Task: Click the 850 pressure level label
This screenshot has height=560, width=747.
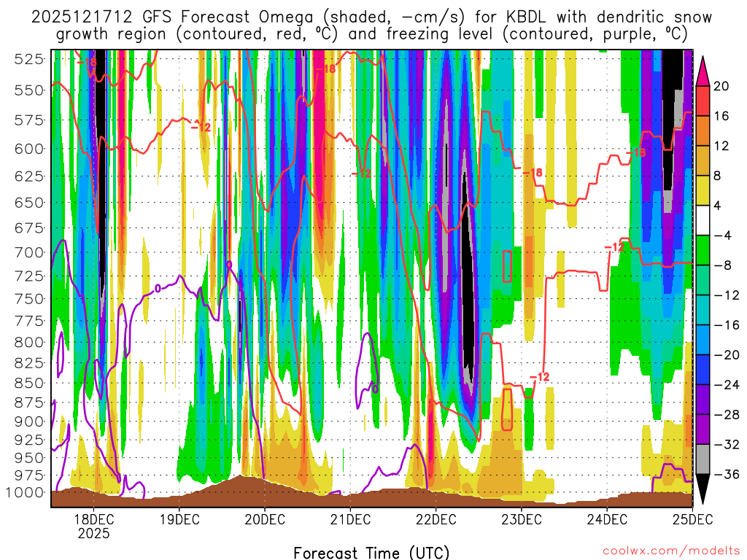Action: click(29, 383)
